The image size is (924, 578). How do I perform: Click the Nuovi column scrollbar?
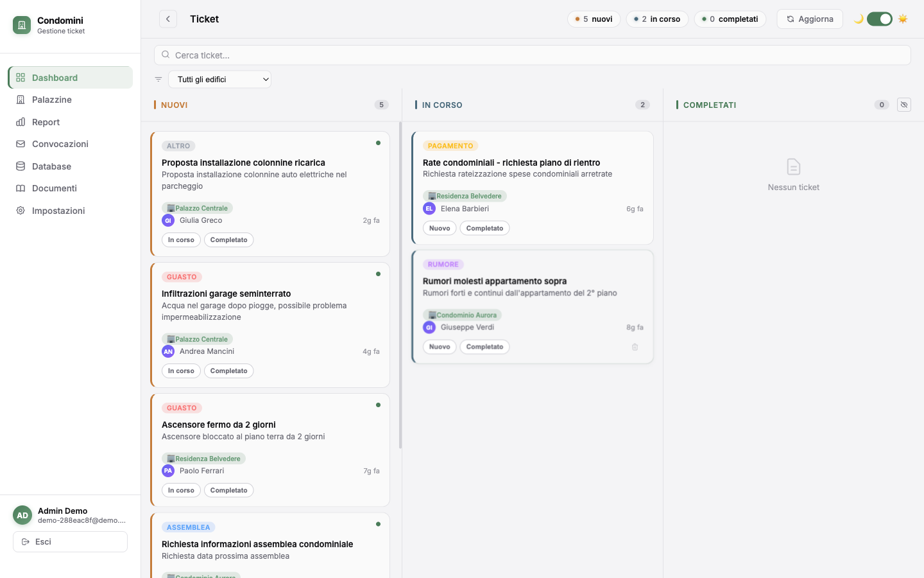[400, 285]
